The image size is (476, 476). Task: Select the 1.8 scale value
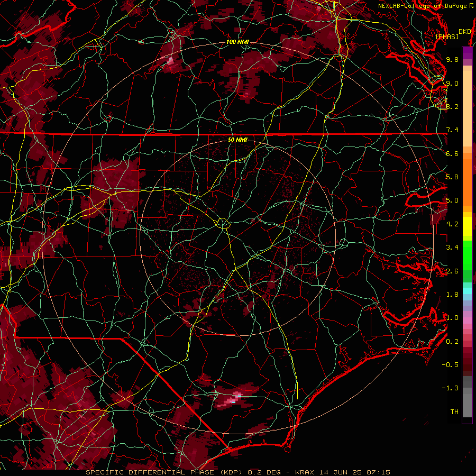coord(452,295)
